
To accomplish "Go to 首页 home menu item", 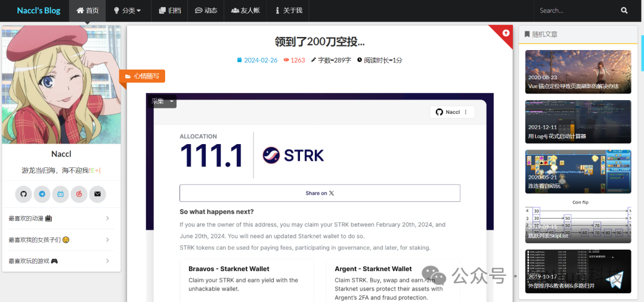I will [x=88, y=11].
